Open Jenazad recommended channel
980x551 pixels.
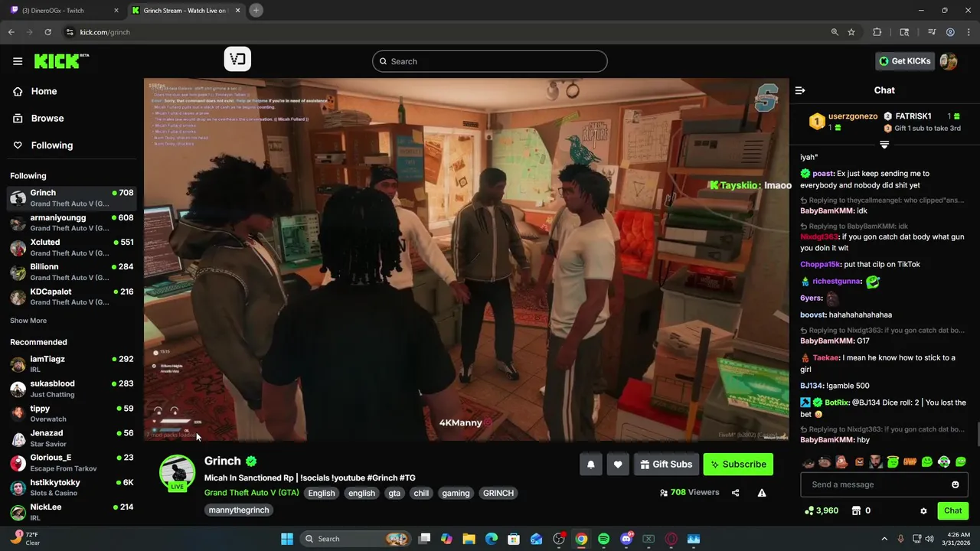(x=72, y=438)
